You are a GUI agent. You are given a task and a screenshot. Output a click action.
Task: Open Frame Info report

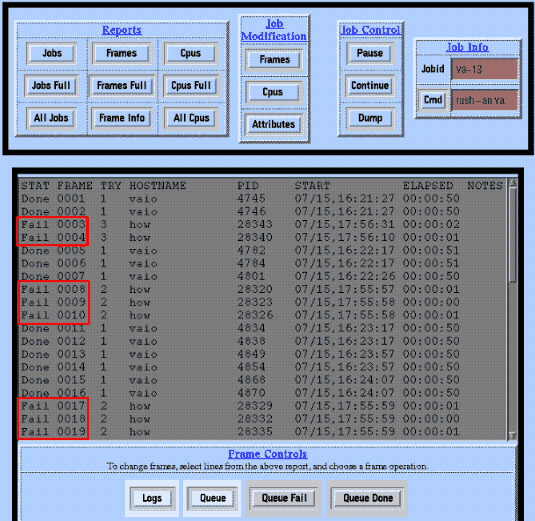coord(122,118)
